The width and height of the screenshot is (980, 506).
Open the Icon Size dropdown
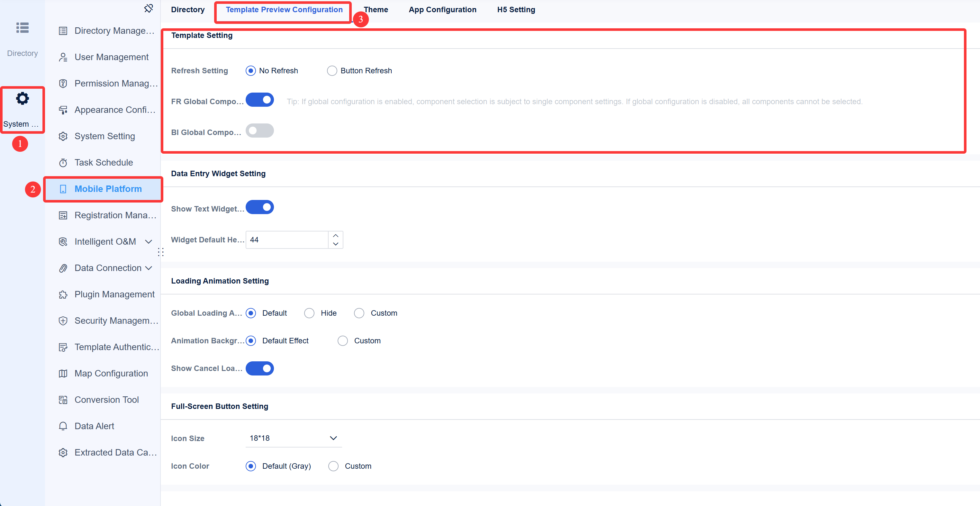coord(294,438)
